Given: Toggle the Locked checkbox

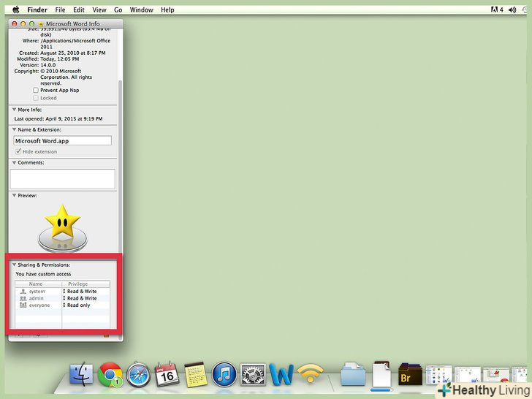Looking at the screenshot, I should click(36, 98).
